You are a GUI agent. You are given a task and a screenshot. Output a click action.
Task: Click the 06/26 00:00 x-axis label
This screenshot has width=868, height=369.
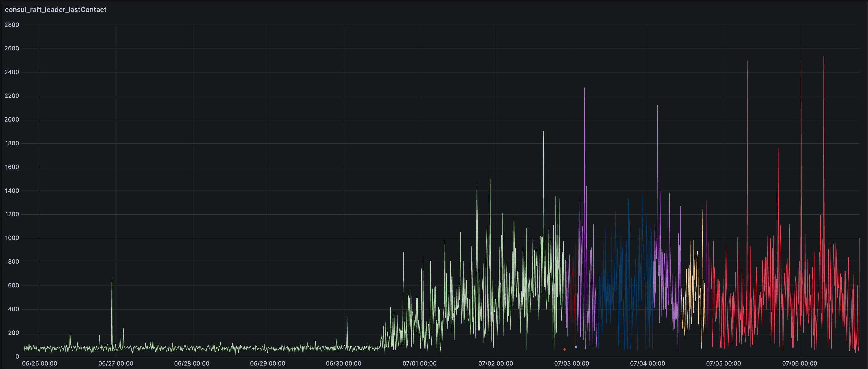pyautogui.click(x=39, y=363)
